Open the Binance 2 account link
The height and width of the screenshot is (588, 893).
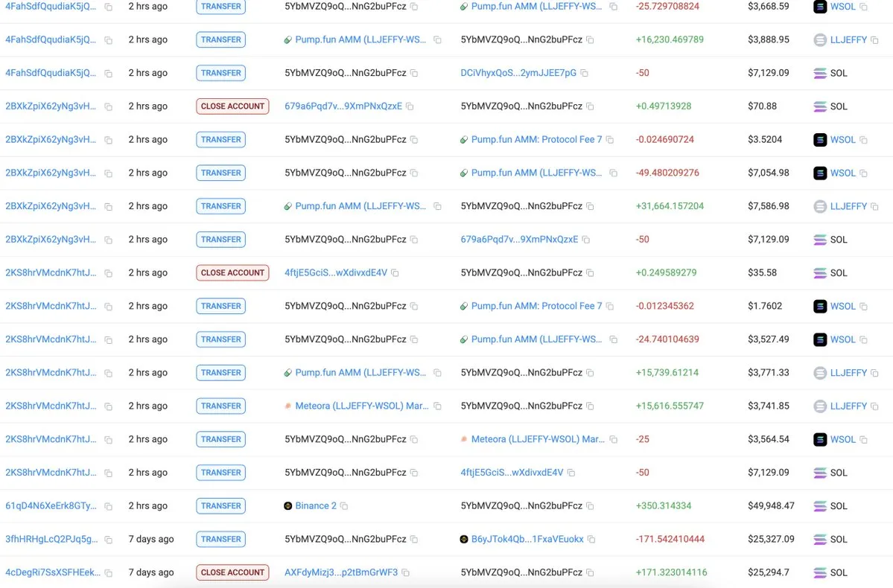click(316, 505)
